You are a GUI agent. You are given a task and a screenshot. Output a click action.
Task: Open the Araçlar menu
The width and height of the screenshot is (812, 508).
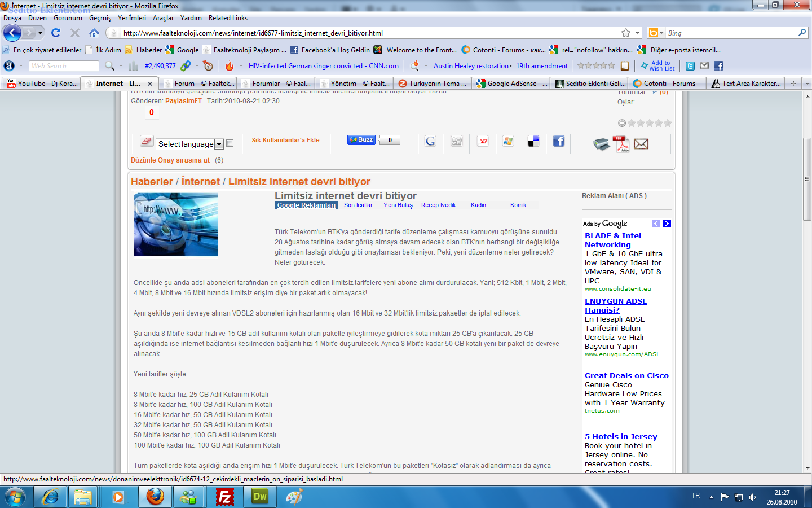tap(163, 18)
